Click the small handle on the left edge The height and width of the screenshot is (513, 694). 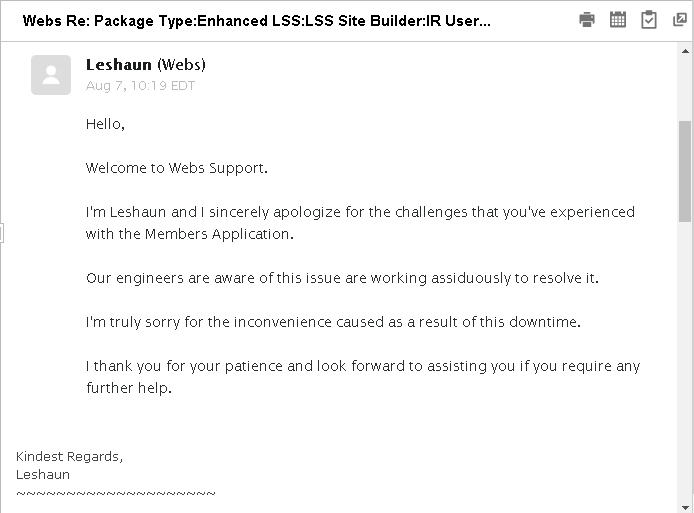pyautogui.click(x=2, y=233)
